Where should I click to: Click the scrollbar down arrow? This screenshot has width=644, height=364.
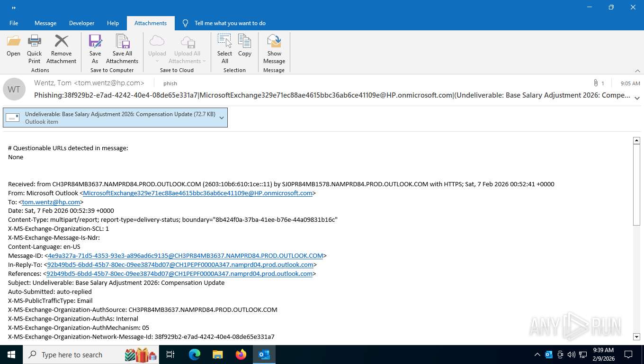[x=636, y=337]
